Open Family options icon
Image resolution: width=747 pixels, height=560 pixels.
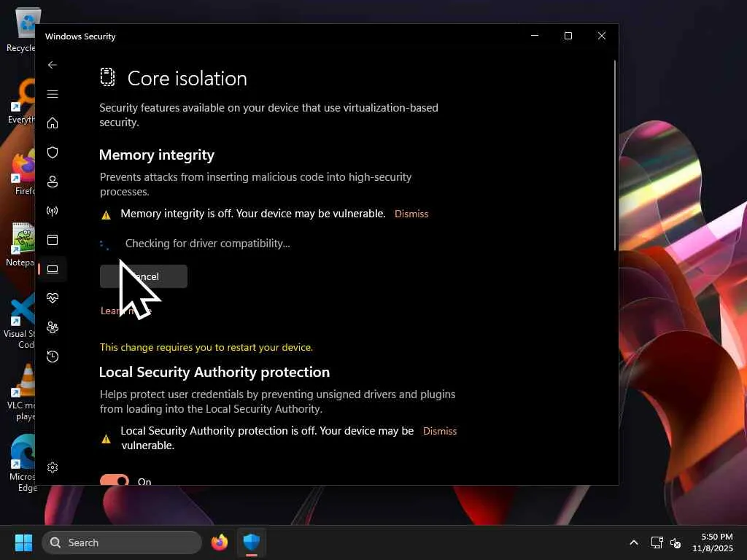click(x=53, y=327)
